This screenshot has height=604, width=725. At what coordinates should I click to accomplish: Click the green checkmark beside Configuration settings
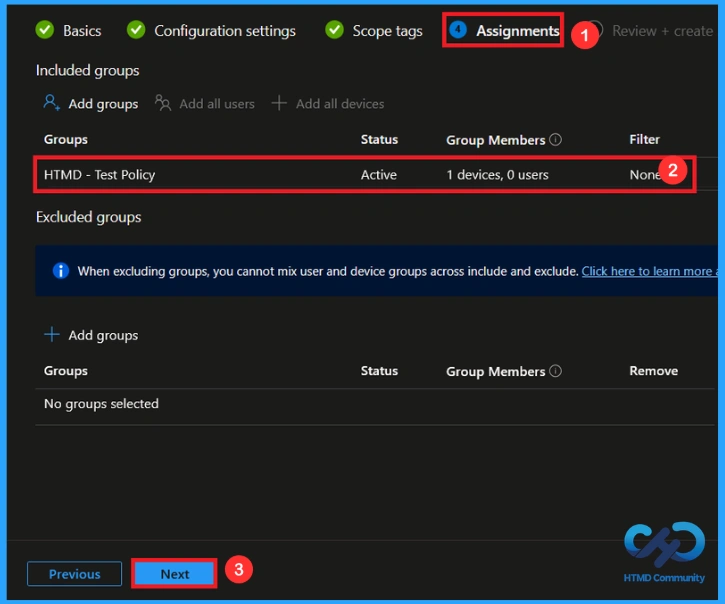click(136, 30)
